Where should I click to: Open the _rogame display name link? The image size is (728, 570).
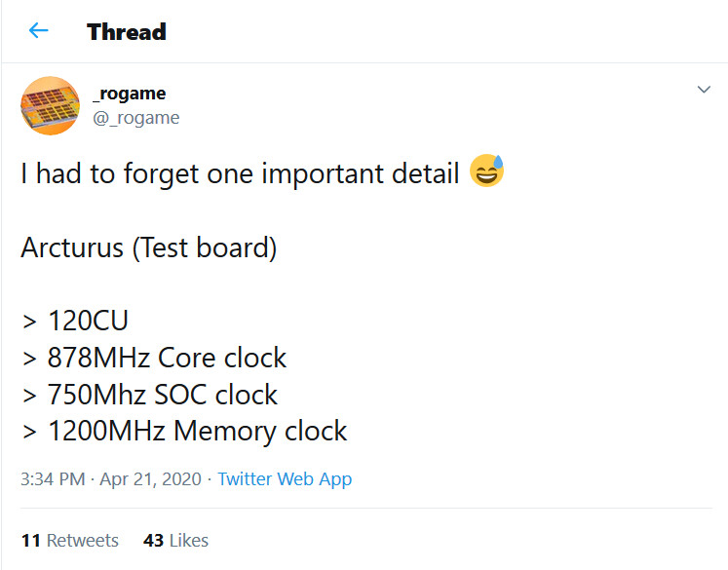[x=128, y=94]
